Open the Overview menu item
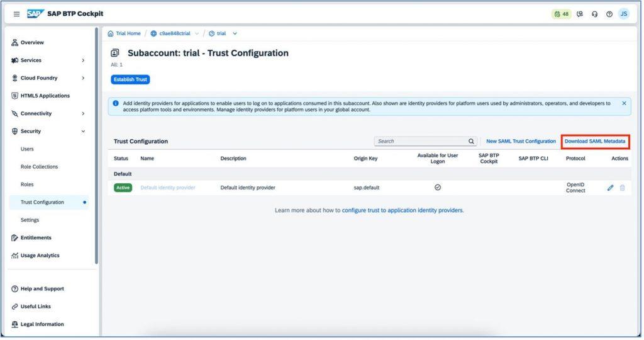This screenshot has height=340, width=644. coord(32,43)
